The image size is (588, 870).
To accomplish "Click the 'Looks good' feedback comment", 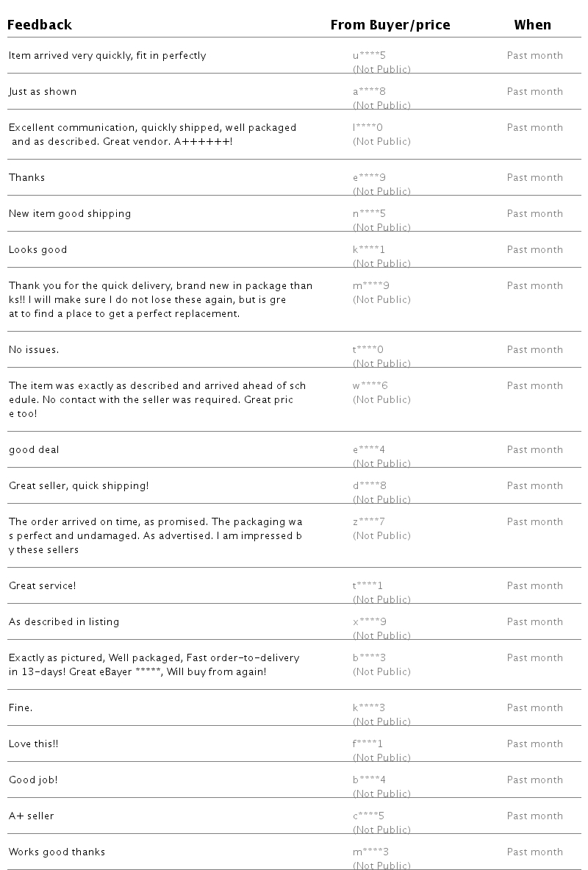I will 37,250.
